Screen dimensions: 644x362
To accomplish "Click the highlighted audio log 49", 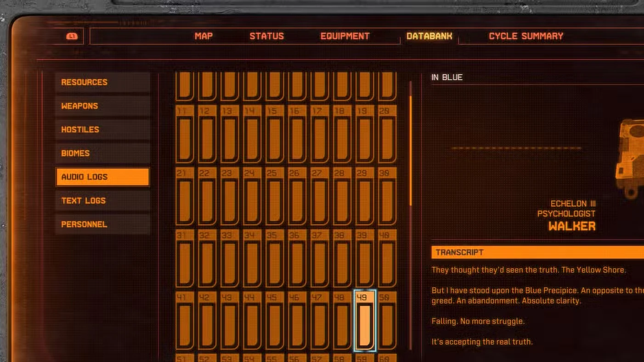I will click(365, 321).
